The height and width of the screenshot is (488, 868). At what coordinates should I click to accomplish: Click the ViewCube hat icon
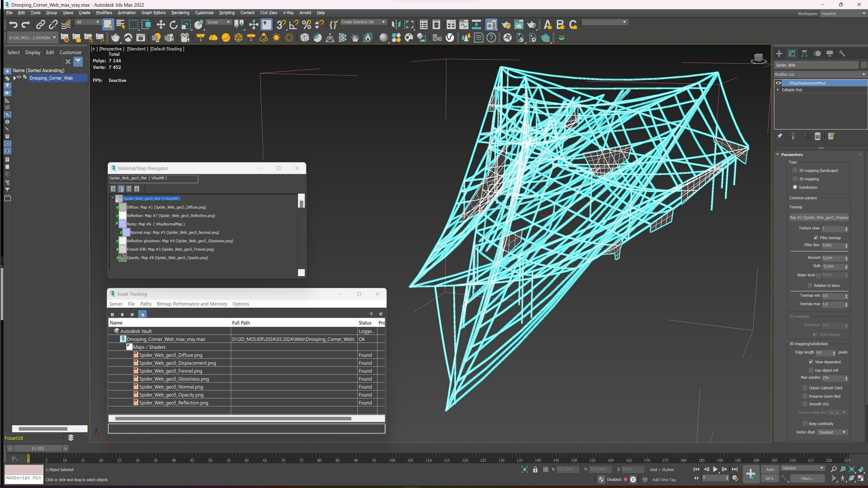758,58
